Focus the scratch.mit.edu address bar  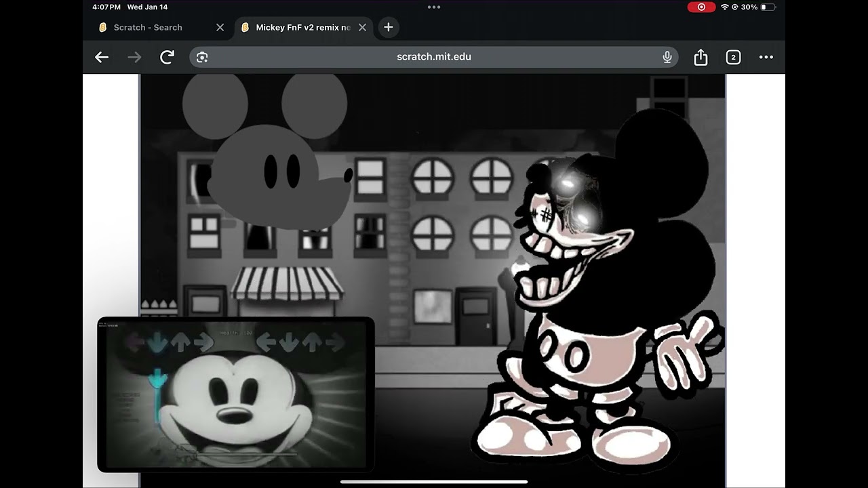pyautogui.click(x=434, y=57)
